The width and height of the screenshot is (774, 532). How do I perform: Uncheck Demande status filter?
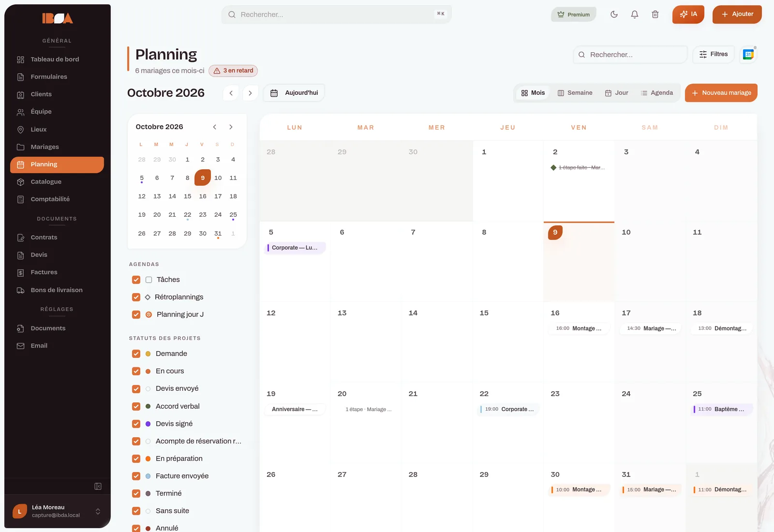136,354
